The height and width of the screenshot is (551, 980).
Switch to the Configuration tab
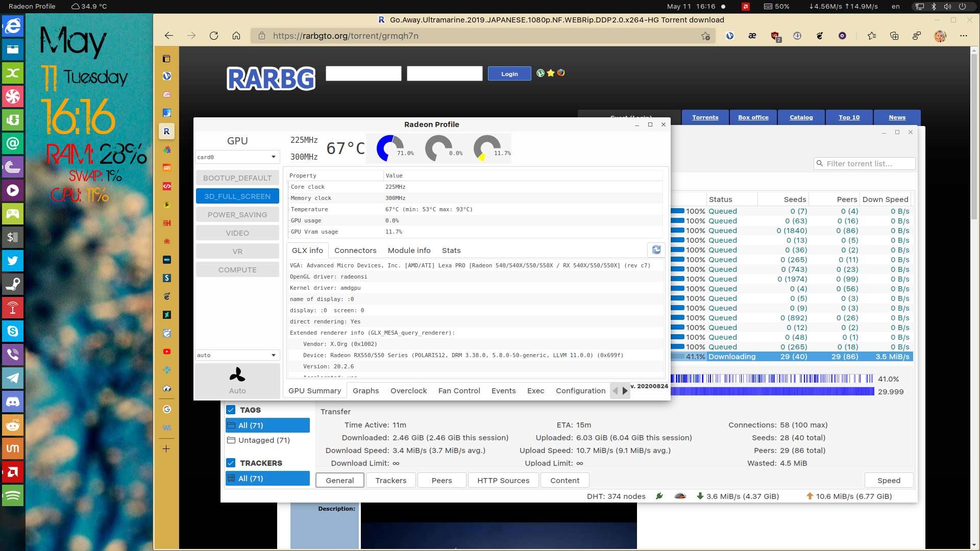(581, 391)
